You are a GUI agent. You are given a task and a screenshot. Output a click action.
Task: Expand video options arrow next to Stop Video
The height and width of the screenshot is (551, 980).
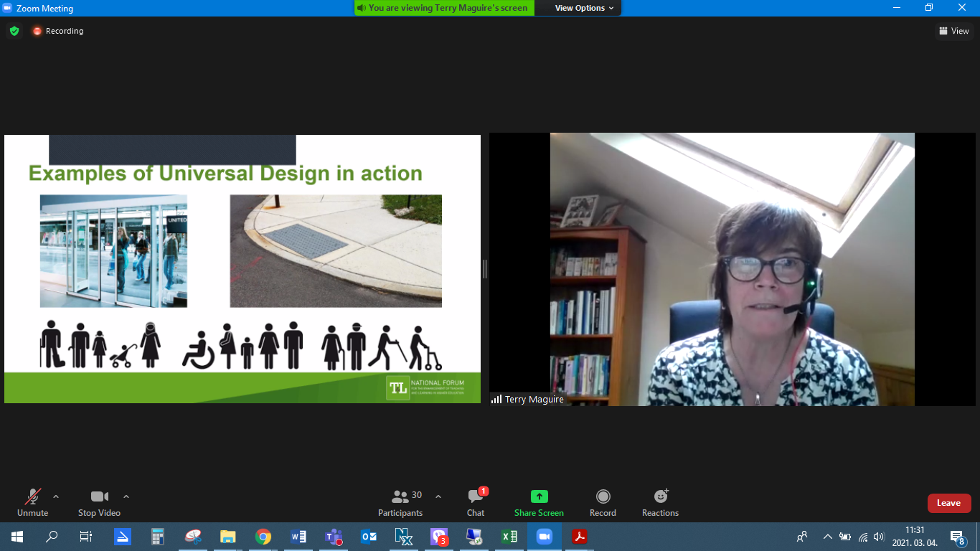[126, 496]
